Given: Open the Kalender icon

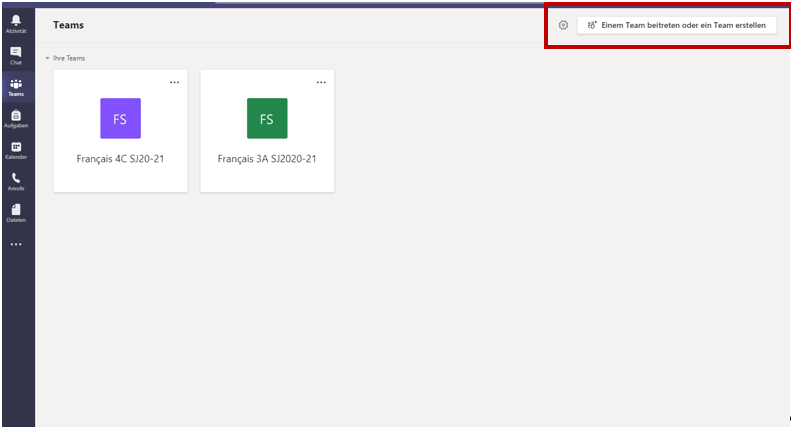Looking at the screenshot, I should click(x=16, y=149).
